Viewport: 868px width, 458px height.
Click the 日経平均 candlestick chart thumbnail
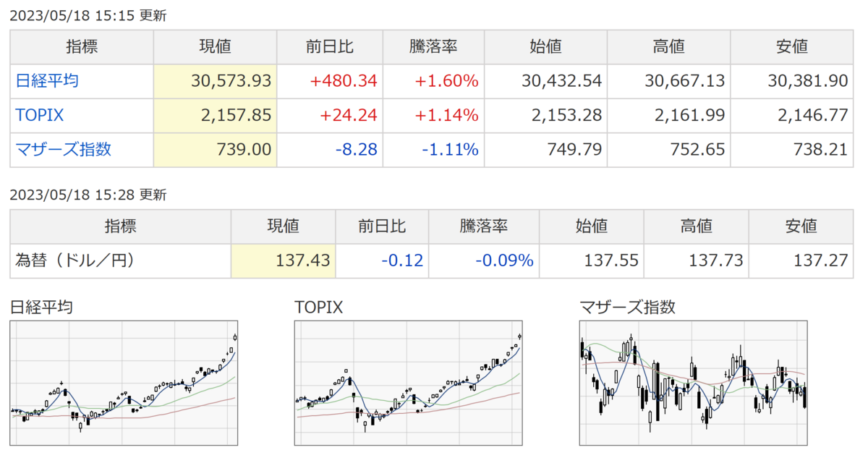tap(125, 383)
